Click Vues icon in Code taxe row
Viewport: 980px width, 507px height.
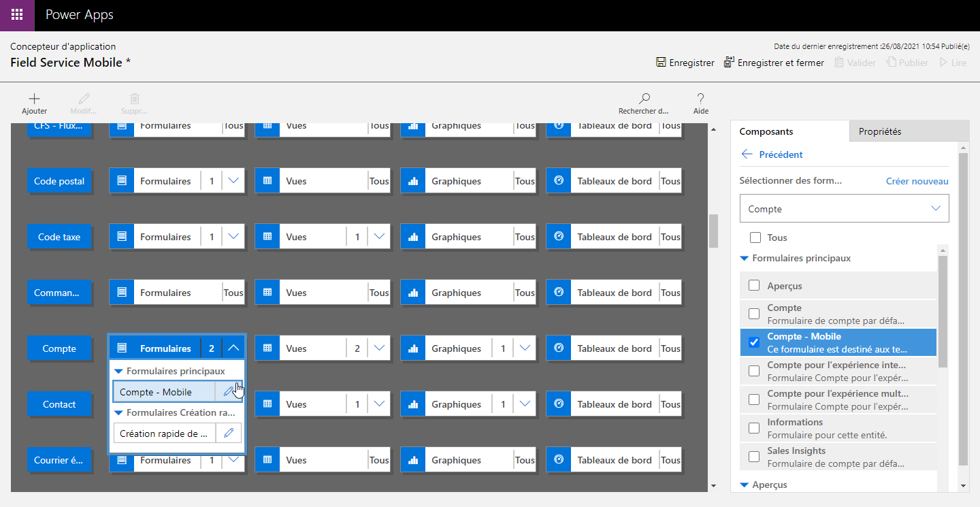coord(267,237)
